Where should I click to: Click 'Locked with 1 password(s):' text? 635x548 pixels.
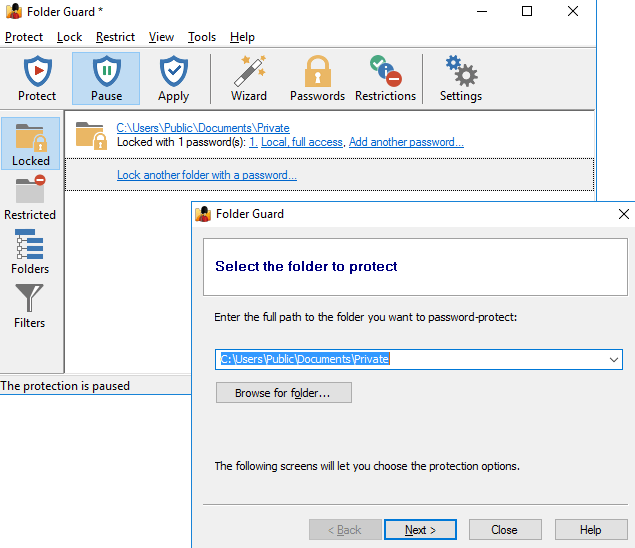coord(181,142)
